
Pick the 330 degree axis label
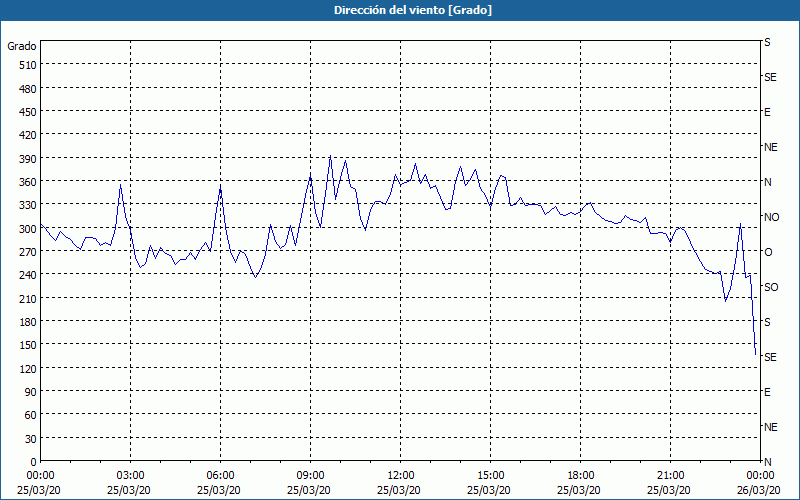pos(28,205)
